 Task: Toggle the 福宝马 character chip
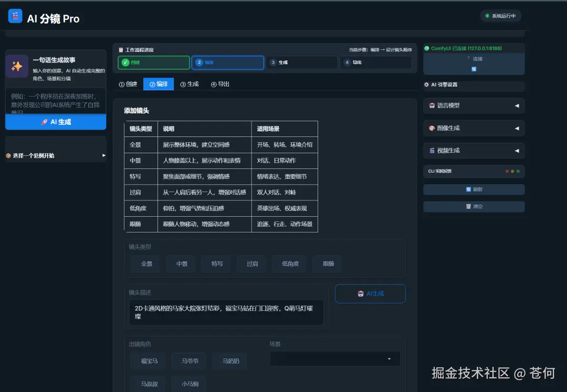(148, 361)
